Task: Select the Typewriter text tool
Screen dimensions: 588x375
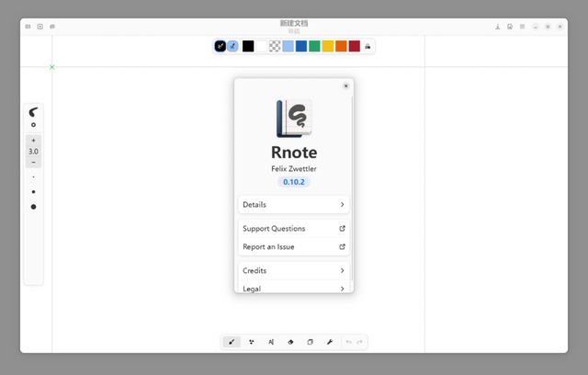Action: [271, 342]
